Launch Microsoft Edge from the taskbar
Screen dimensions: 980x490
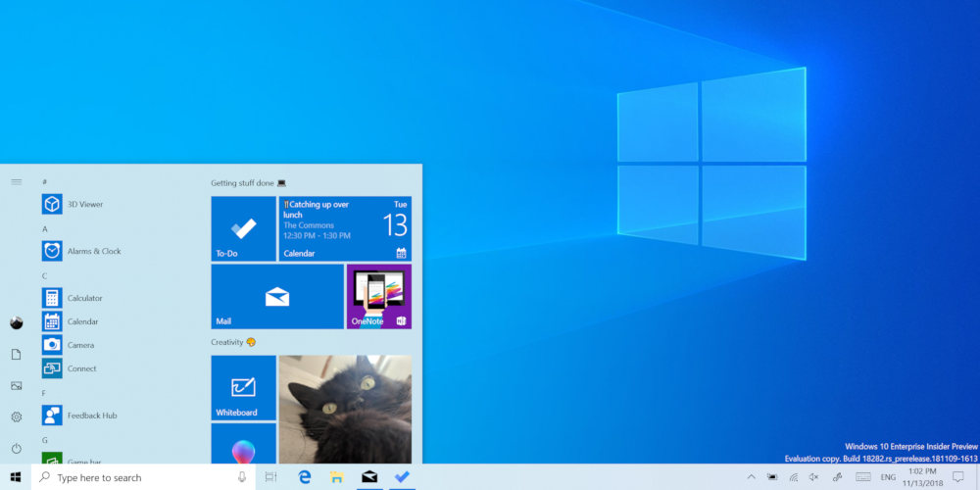[305, 477]
